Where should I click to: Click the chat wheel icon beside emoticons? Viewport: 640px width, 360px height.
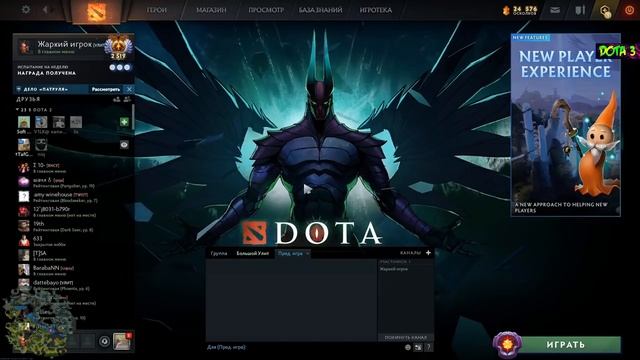(x=418, y=347)
